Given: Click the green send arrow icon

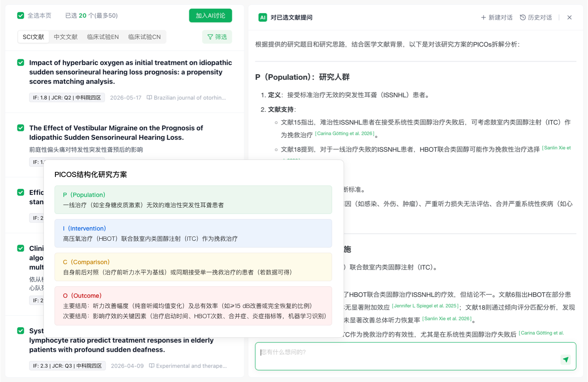Looking at the screenshot, I should coord(565,359).
